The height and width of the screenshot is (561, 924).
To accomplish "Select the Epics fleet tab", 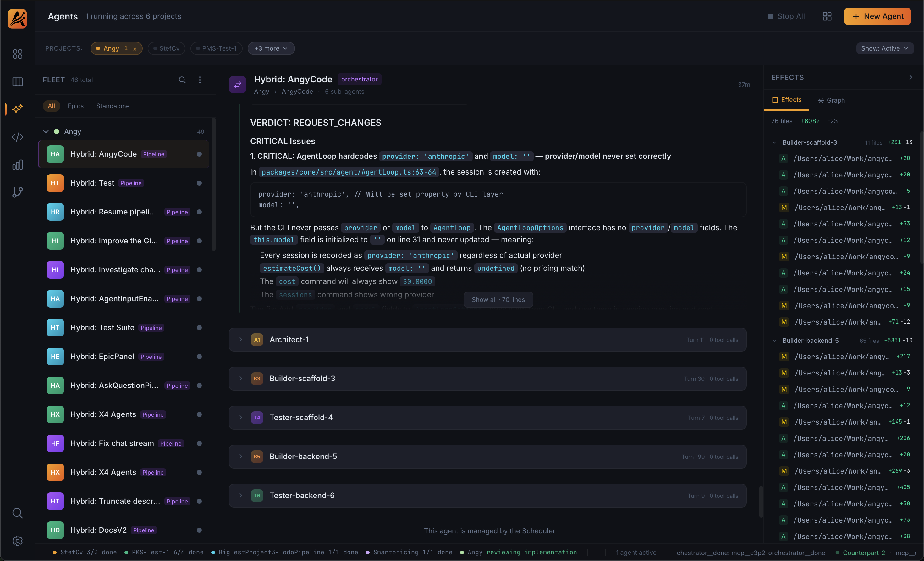I will coord(75,106).
